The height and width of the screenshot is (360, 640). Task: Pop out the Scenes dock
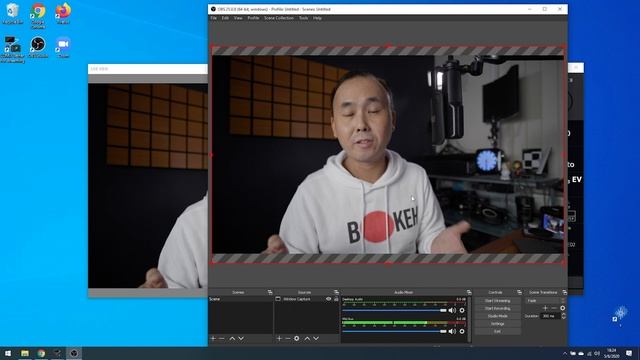(x=270, y=292)
